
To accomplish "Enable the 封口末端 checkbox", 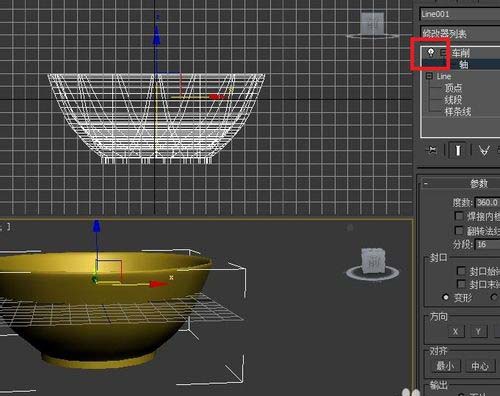I will coord(461,284).
